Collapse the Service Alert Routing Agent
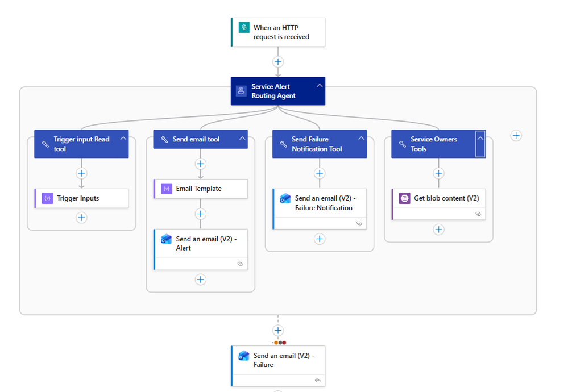The image size is (568, 392). point(320,86)
